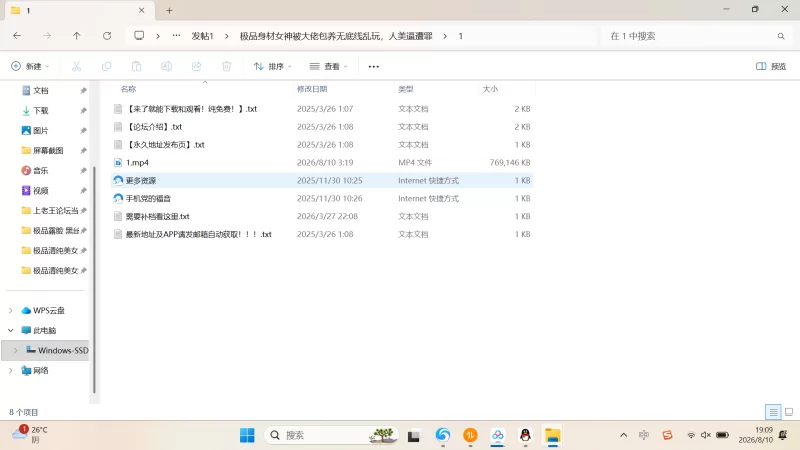Click the Share icon in toolbar

pos(196,66)
